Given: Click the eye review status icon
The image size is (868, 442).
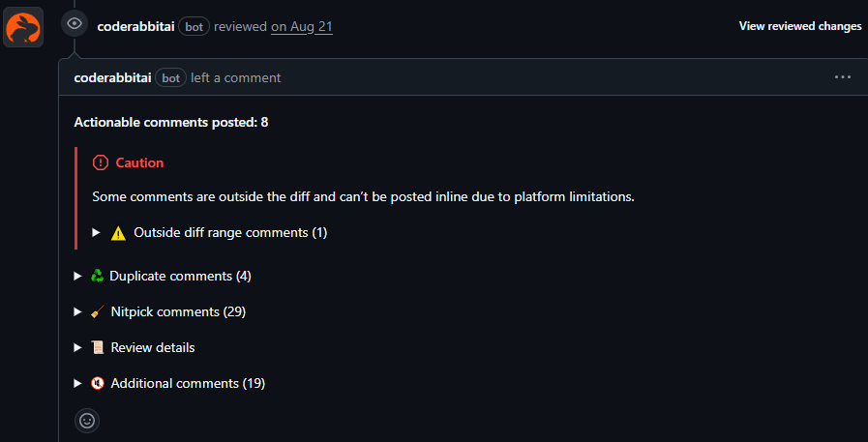Looking at the screenshot, I should 75,25.
